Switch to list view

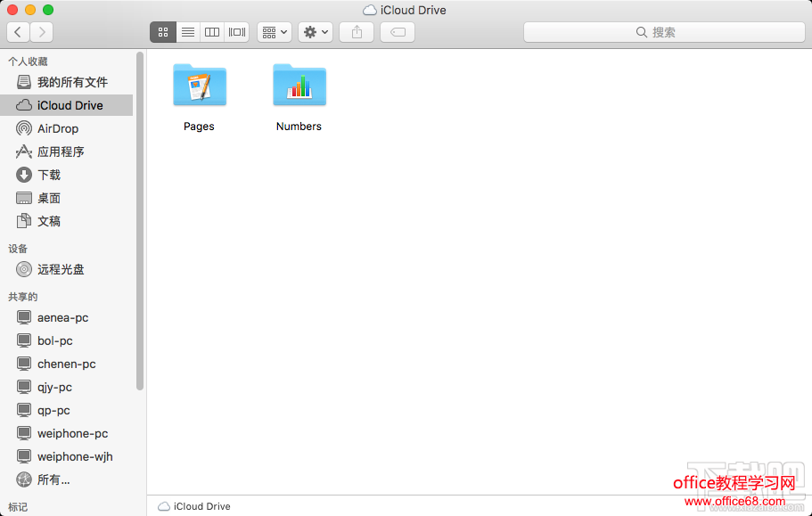pos(188,32)
